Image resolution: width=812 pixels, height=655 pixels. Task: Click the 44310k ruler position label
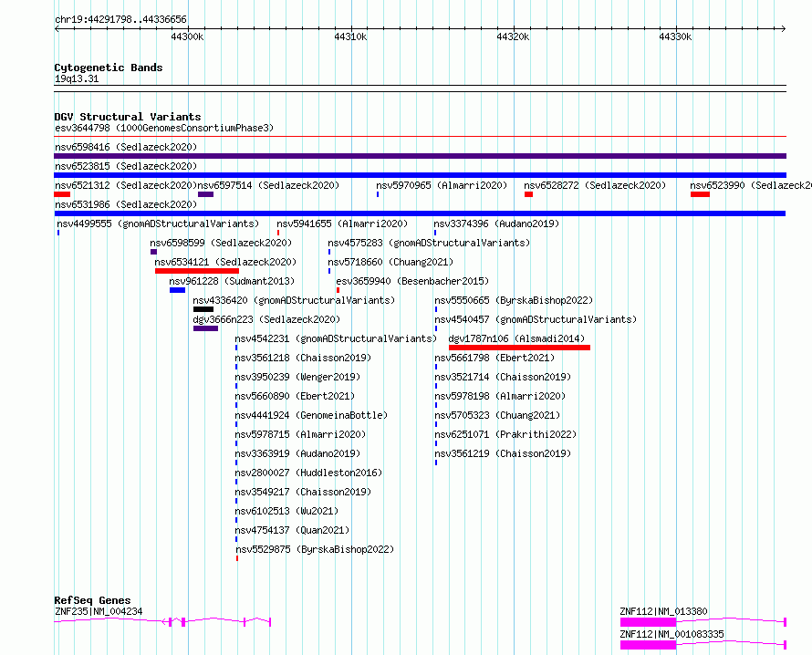(350, 36)
